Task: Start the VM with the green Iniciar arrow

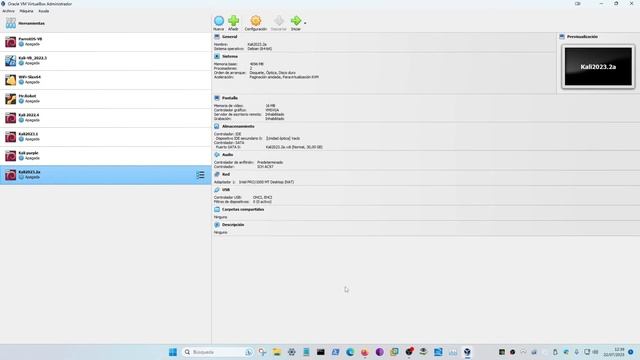Action: pyautogui.click(x=296, y=20)
